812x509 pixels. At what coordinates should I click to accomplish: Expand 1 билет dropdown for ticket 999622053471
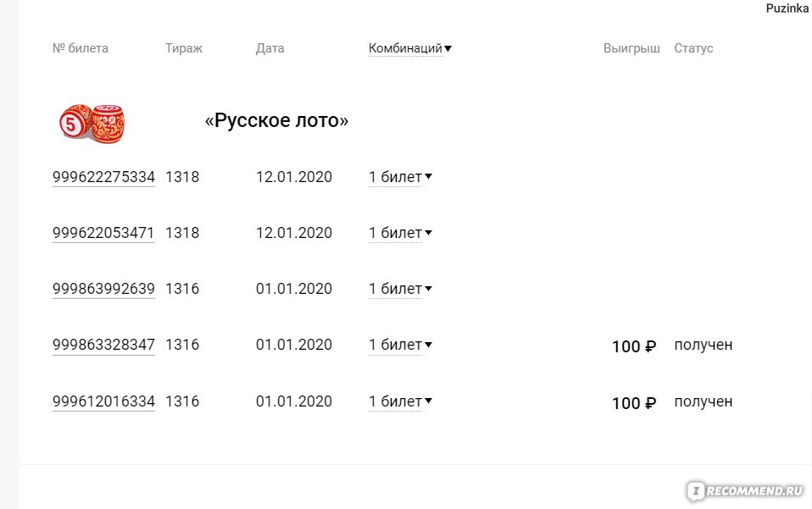point(400,233)
